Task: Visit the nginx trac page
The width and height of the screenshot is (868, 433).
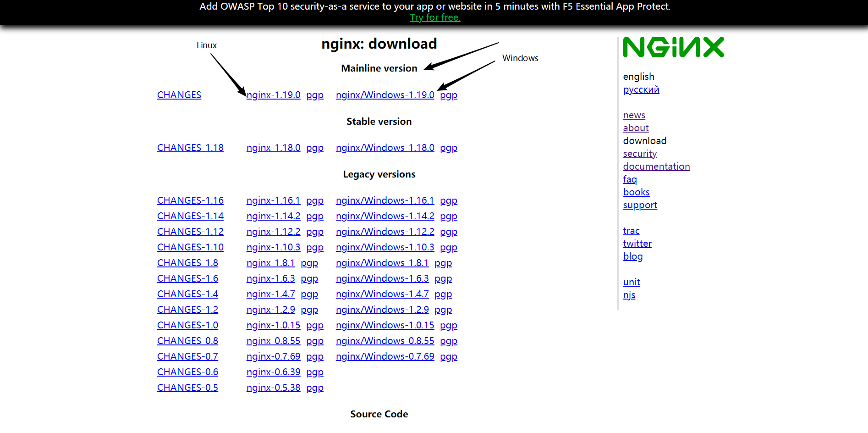Action: pyautogui.click(x=631, y=230)
